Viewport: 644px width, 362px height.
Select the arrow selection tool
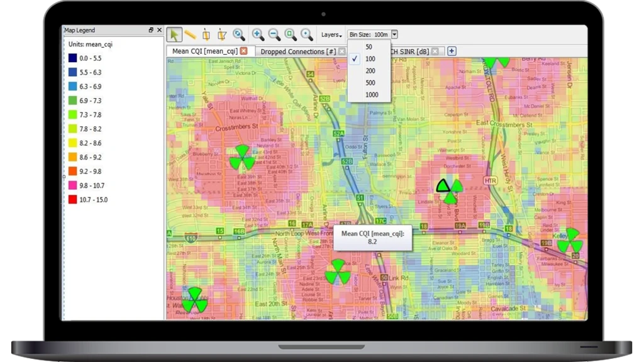[x=174, y=35]
